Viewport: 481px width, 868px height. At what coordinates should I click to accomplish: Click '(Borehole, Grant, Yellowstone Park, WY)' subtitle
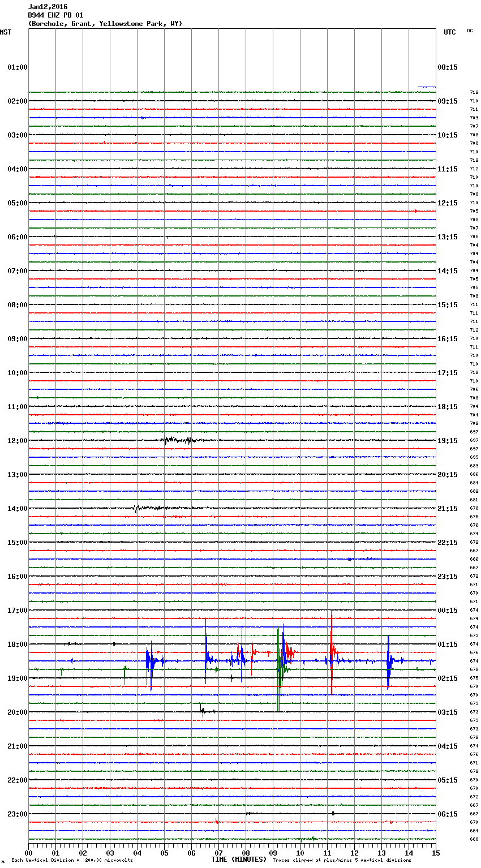tap(105, 24)
